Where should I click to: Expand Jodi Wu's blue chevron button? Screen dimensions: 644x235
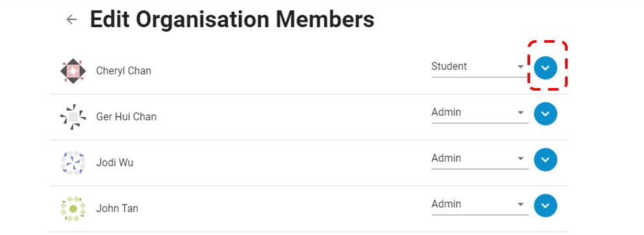point(546,159)
